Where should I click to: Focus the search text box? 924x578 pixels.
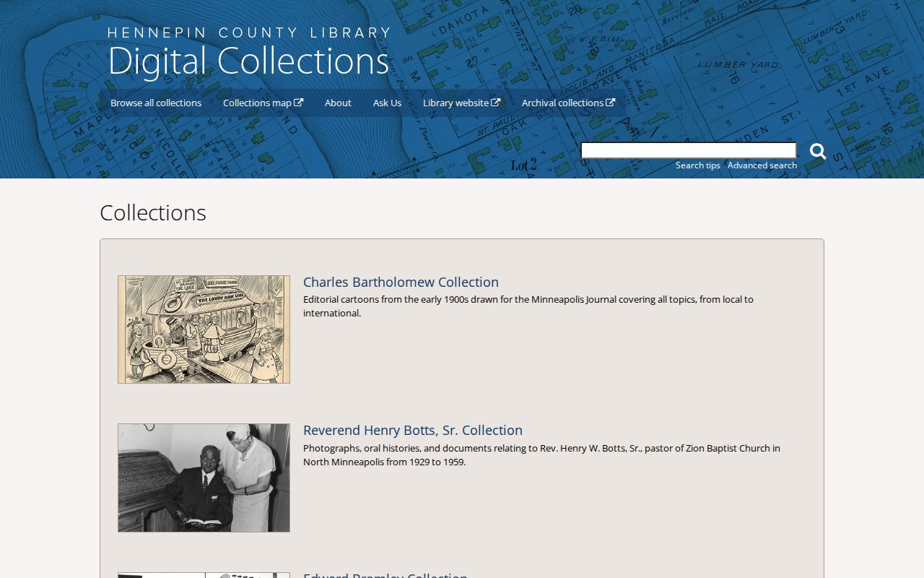(x=689, y=150)
